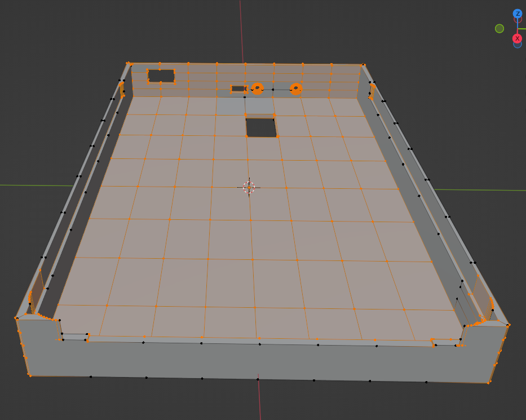Click the square hole in the floor
The width and height of the screenshot is (526, 420).
coord(261,127)
